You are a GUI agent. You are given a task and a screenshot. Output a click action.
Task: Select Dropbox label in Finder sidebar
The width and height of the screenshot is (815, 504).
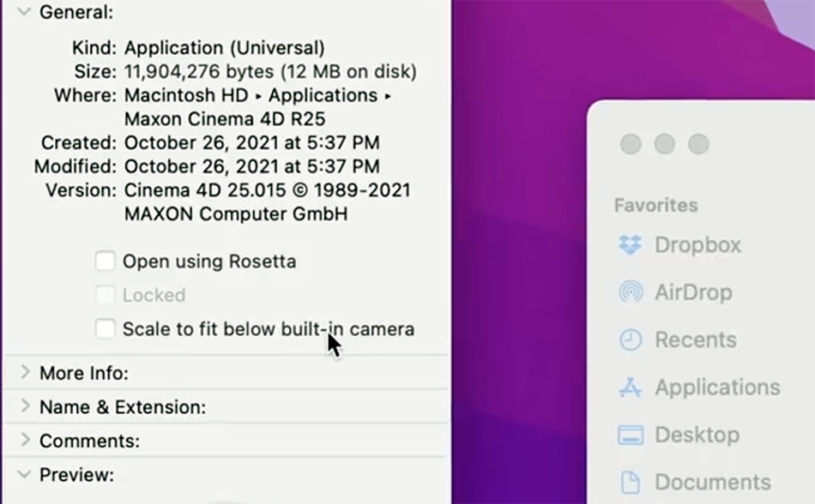pos(698,245)
